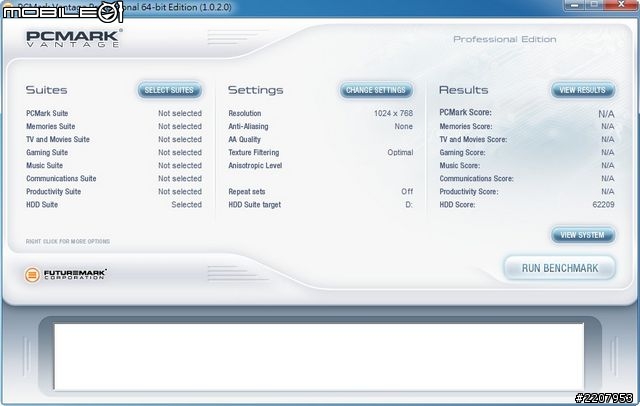Viewport: 640px width, 406px height.
Task: Maximize the PCMark Vantage window
Action: 594,5
